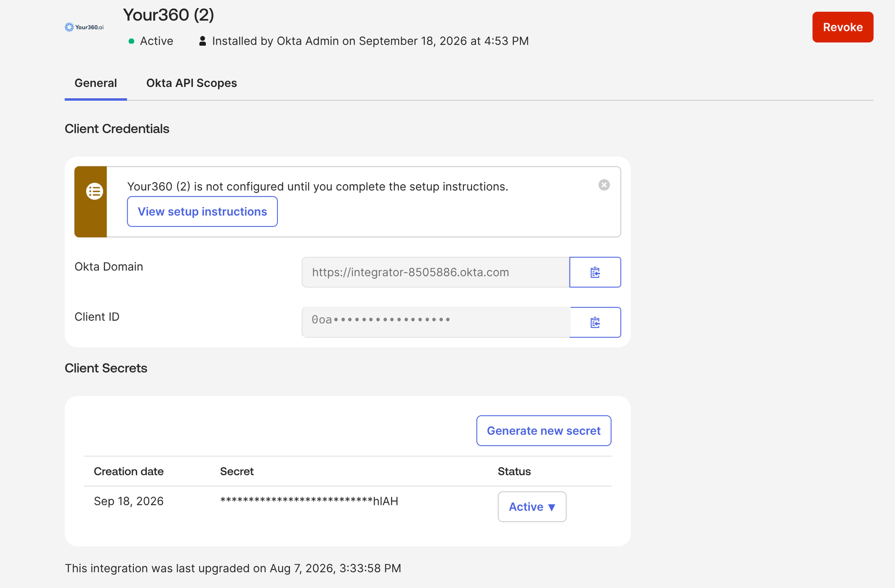Click the Creation date column header

coord(129,471)
